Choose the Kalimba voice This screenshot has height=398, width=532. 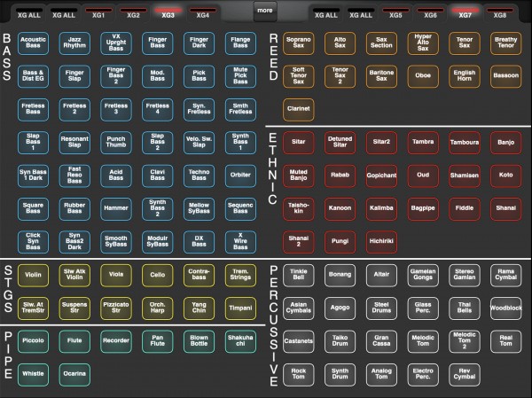[381, 208]
